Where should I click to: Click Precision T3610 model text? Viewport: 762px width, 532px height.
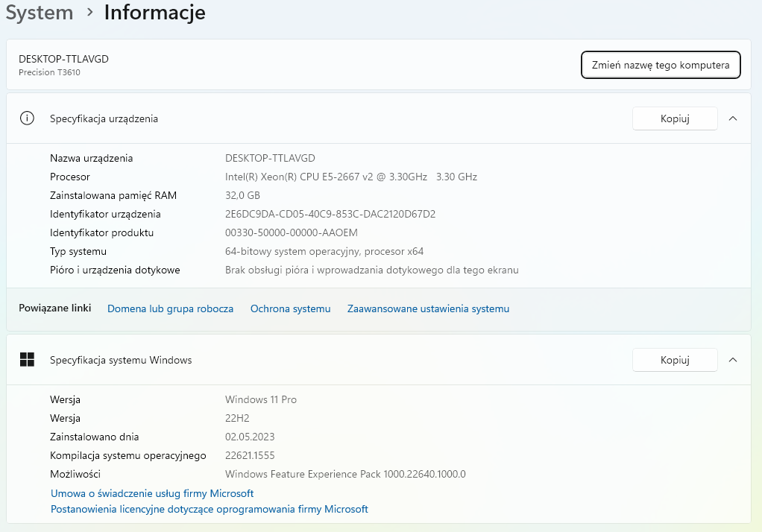tap(49, 72)
